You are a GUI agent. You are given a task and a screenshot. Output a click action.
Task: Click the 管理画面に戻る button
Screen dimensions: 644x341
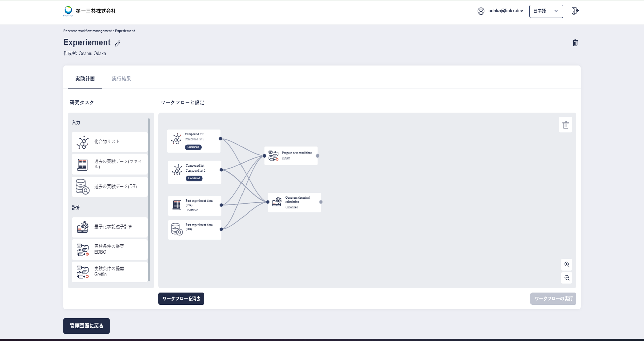point(87,326)
